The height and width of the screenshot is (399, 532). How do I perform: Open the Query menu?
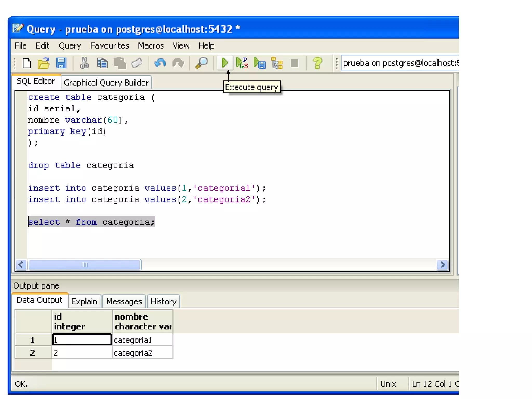[70, 46]
